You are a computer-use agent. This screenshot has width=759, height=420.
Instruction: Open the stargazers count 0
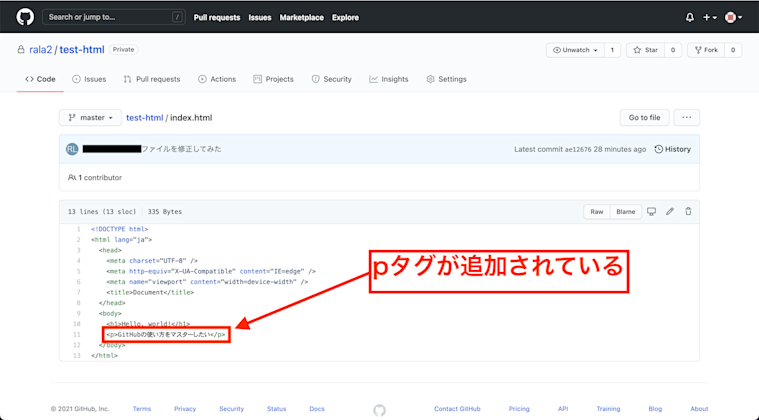(673, 50)
